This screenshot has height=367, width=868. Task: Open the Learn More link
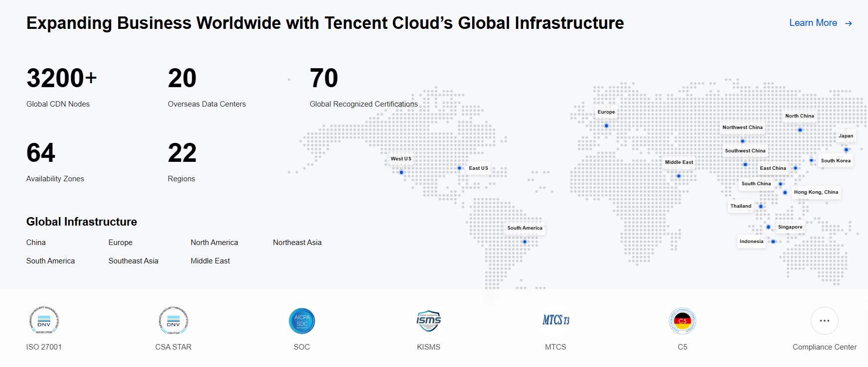point(813,23)
